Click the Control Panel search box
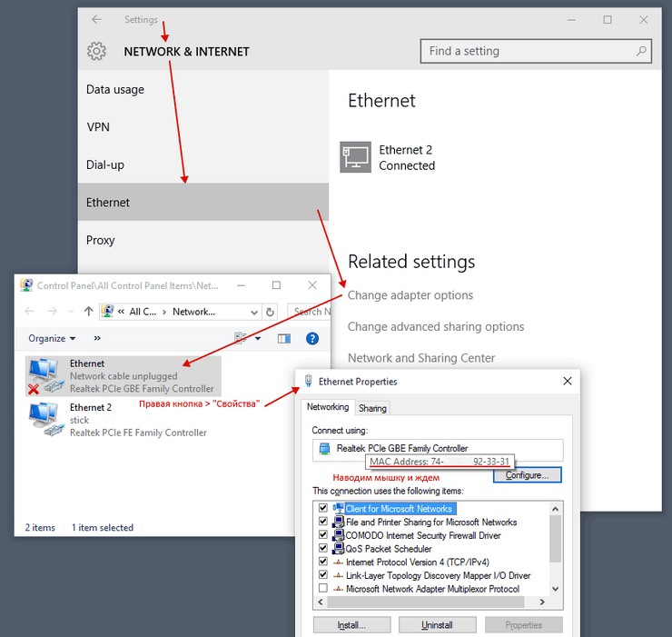Viewport: 672px width, 637px height. click(x=310, y=312)
